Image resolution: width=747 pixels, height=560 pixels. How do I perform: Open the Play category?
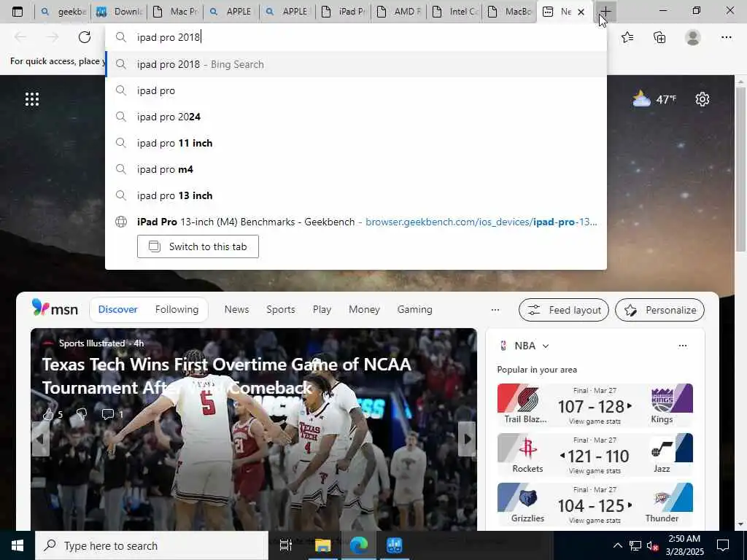coord(322,309)
